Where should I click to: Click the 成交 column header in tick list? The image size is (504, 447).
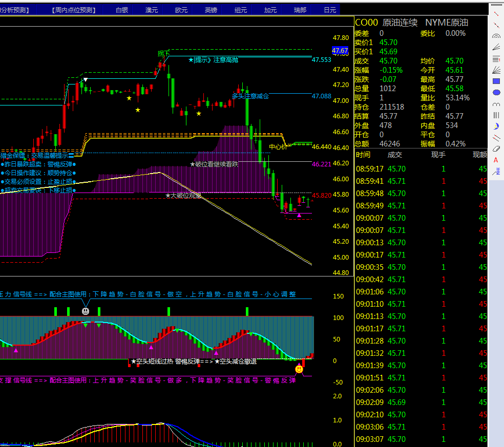(395, 155)
